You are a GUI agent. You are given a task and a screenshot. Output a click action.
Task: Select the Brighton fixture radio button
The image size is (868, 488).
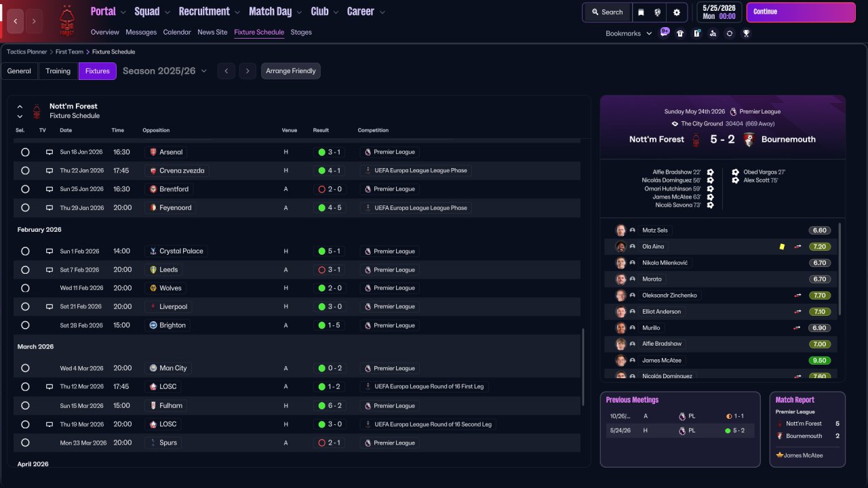[25, 325]
